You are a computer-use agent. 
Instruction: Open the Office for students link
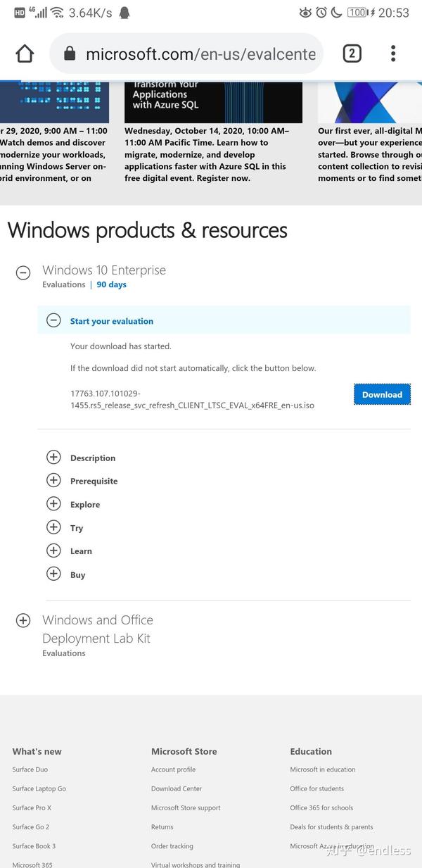tap(317, 788)
